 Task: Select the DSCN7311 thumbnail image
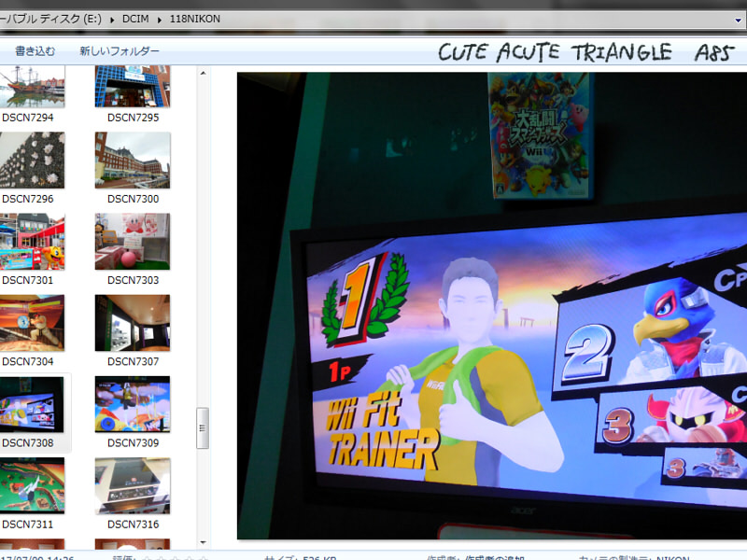32,485
